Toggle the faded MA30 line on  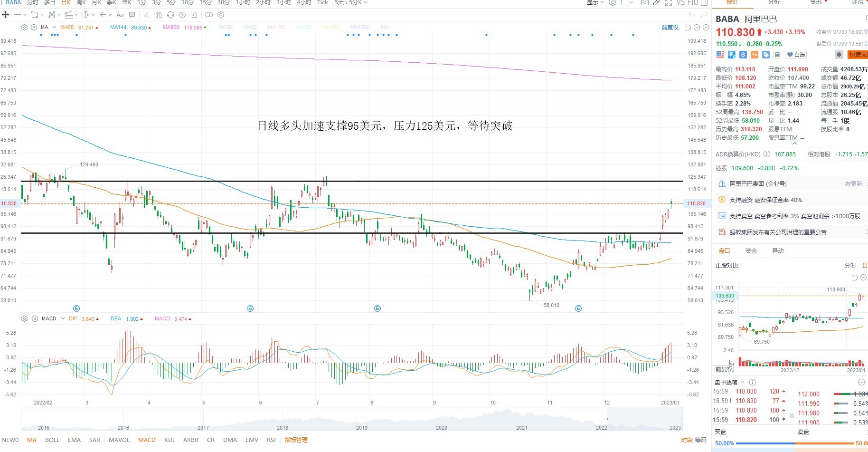pos(226,28)
